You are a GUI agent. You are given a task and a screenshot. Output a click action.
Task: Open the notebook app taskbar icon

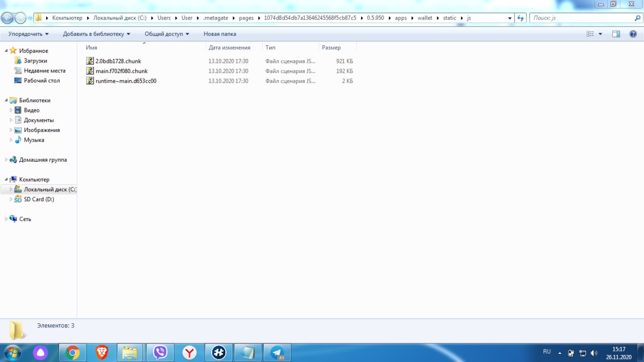248,352
